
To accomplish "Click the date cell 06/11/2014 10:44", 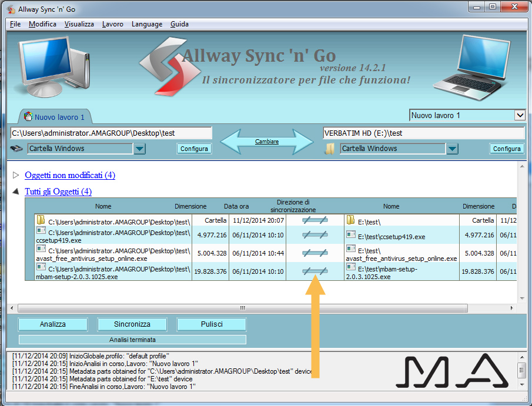I will tap(258, 253).
